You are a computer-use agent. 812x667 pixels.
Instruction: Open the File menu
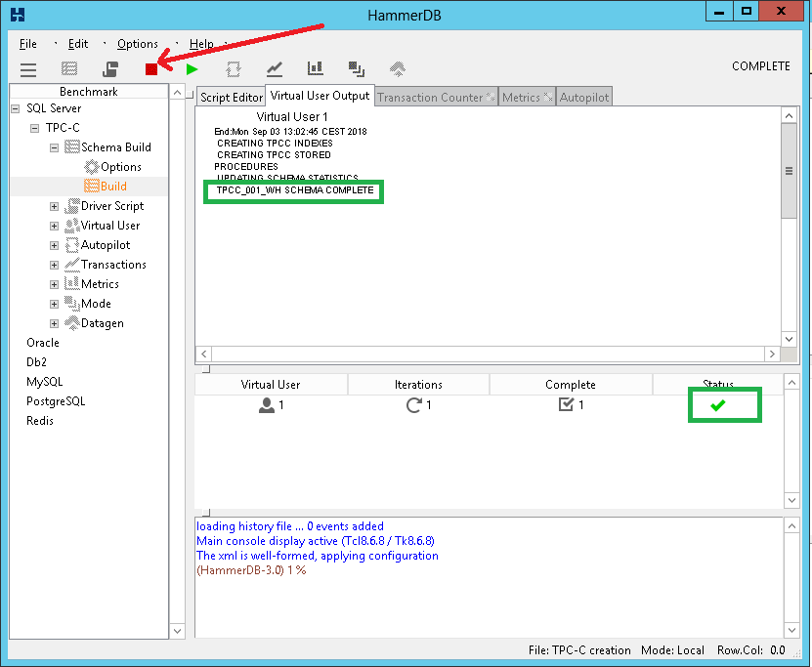(x=28, y=44)
